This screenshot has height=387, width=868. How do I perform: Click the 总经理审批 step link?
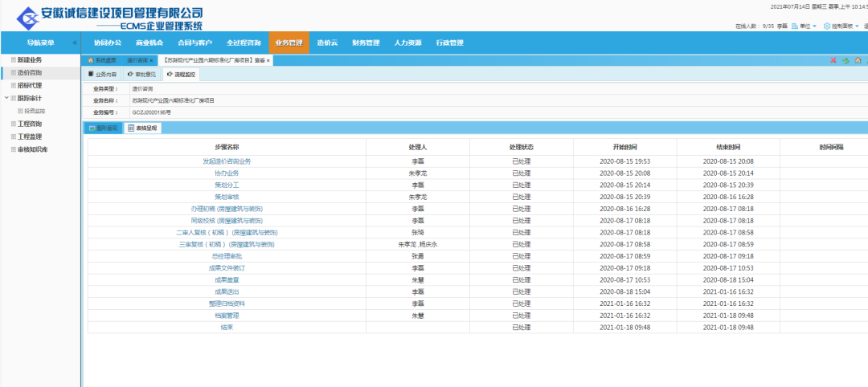(x=226, y=256)
